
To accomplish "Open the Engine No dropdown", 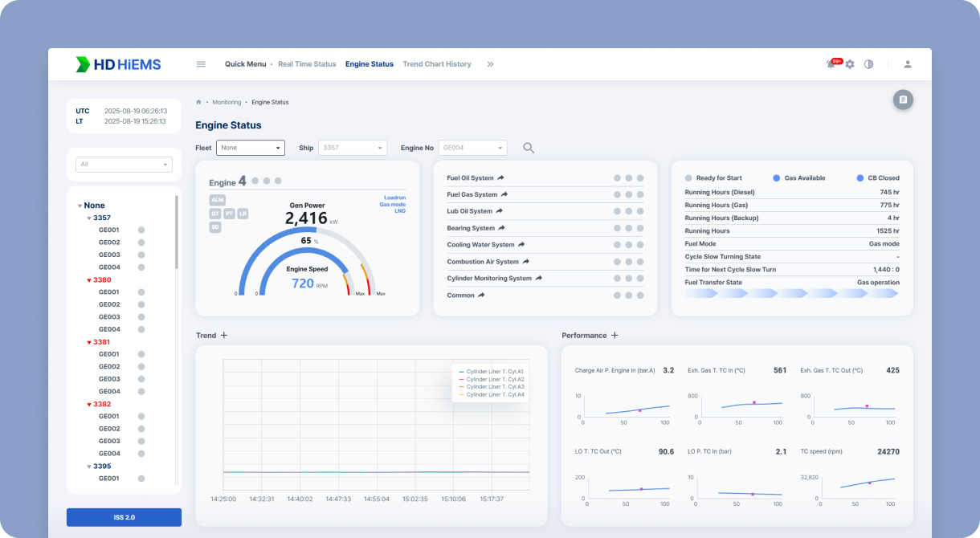I will coord(472,148).
